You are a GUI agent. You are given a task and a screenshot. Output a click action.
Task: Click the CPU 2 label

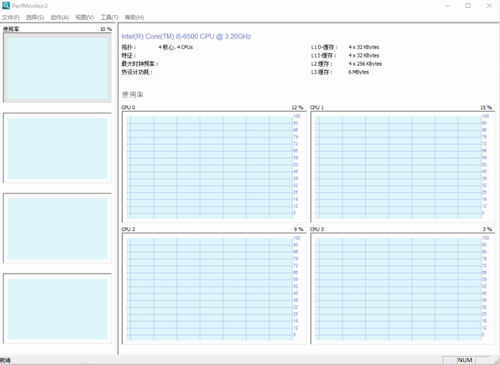click(128, 229)
